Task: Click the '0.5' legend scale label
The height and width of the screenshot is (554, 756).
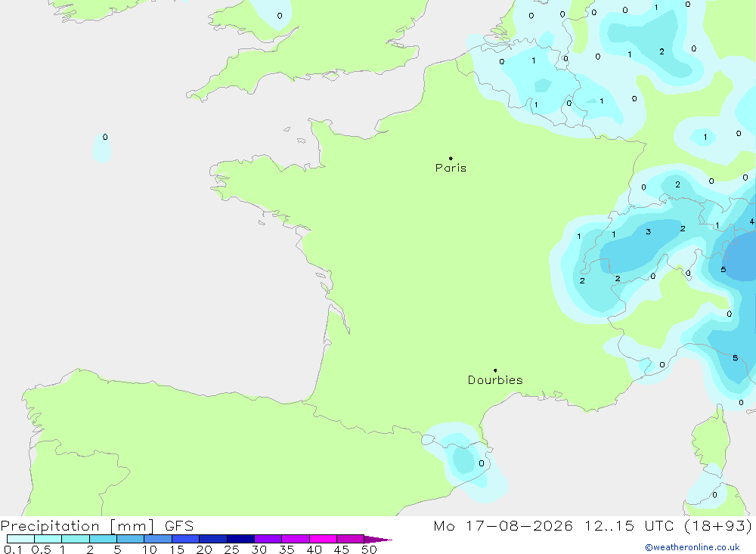Action: pyautogui.click(x=41, y=549)
